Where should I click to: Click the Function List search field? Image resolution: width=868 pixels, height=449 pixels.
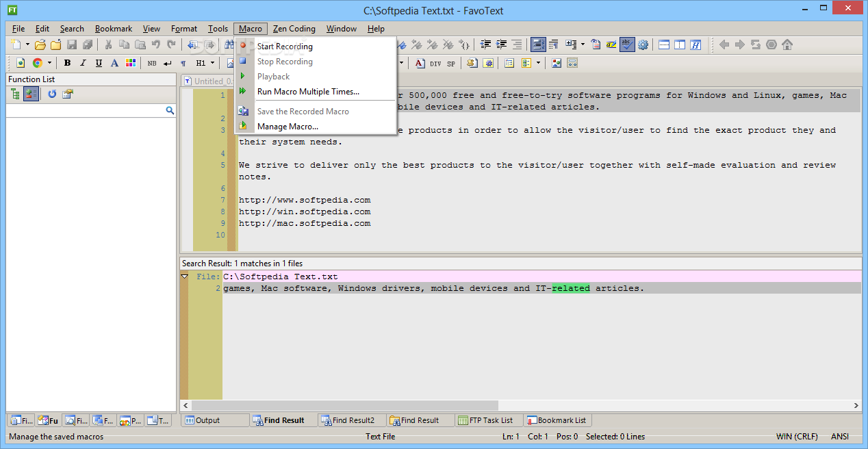(x=86, y=110)
